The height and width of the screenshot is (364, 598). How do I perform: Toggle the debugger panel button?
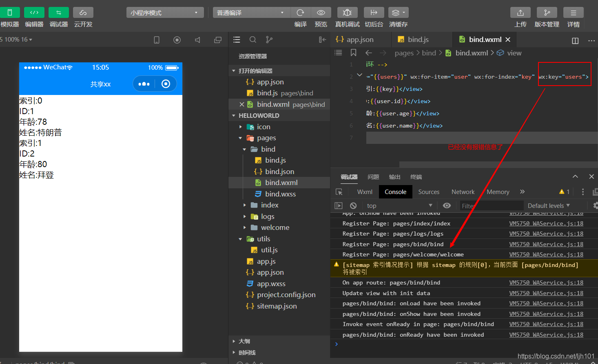[x=59, y=13]
